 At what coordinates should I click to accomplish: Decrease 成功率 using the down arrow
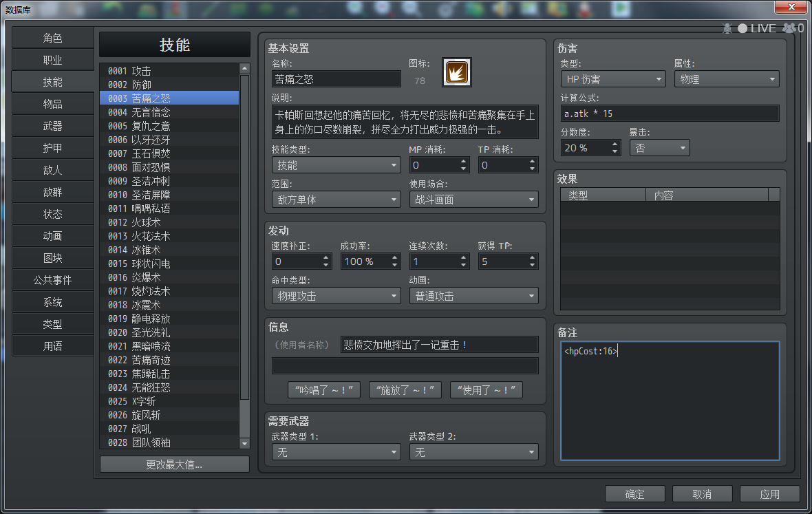(394, 266)
